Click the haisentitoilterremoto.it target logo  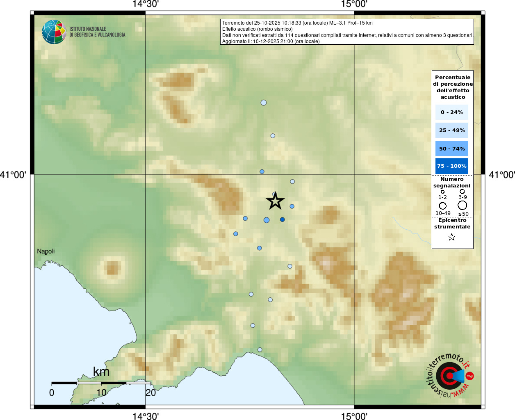tap(450, 375)
